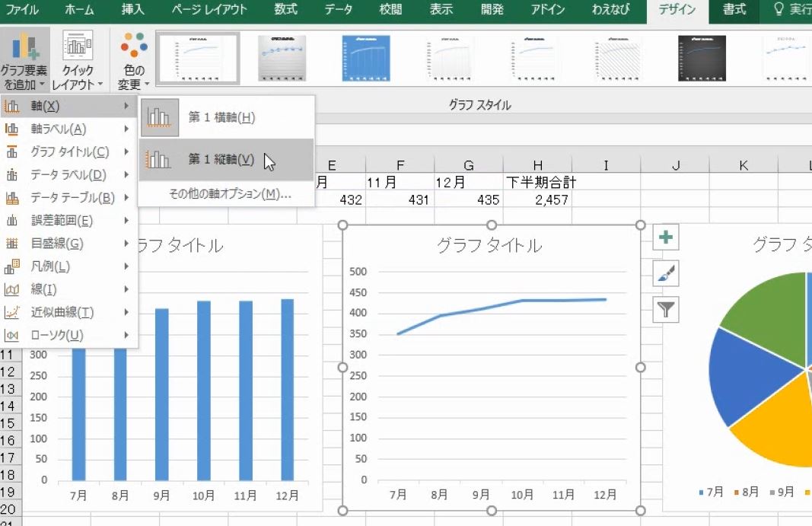The width and height of the screenshot is (812, 526).
Task: Select cell containing 下半期合計
Action: (x=537, y=182)
